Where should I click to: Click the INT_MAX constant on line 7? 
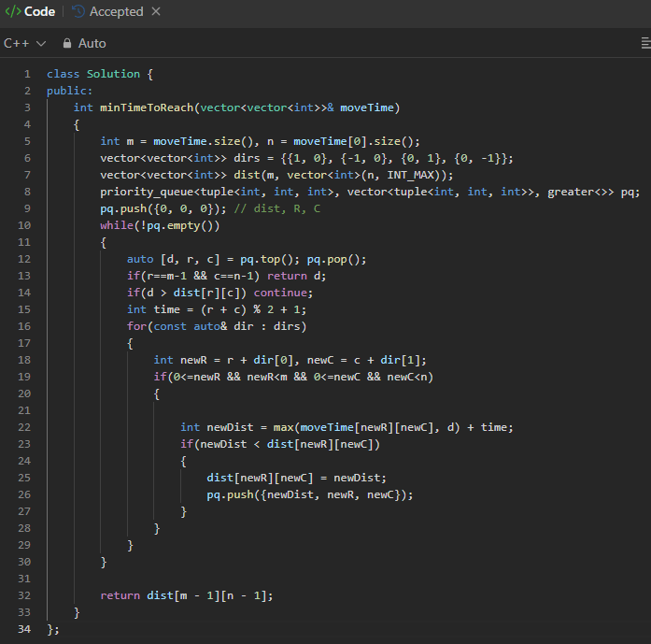pos(413,175)
